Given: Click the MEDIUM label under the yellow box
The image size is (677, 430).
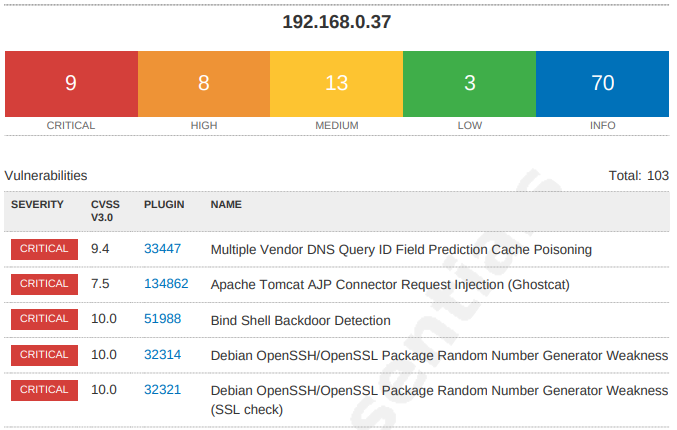Looking at the screenshot, I should click(x=337, y=126).
